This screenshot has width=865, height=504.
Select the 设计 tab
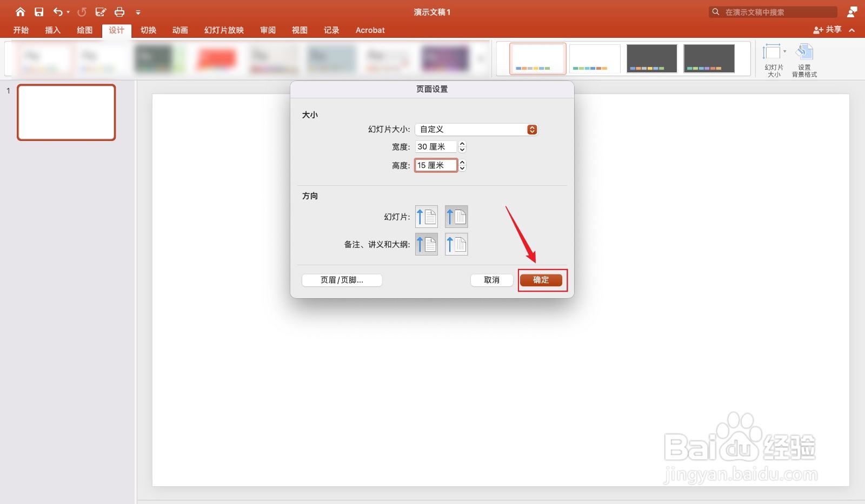(116, 30)
